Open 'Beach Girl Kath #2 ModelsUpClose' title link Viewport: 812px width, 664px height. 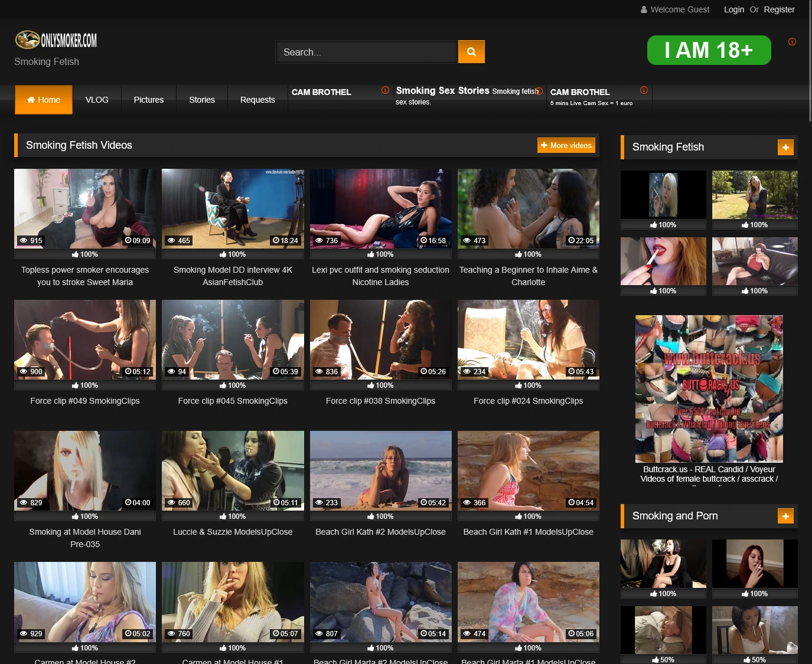click(x=381, y=532)
